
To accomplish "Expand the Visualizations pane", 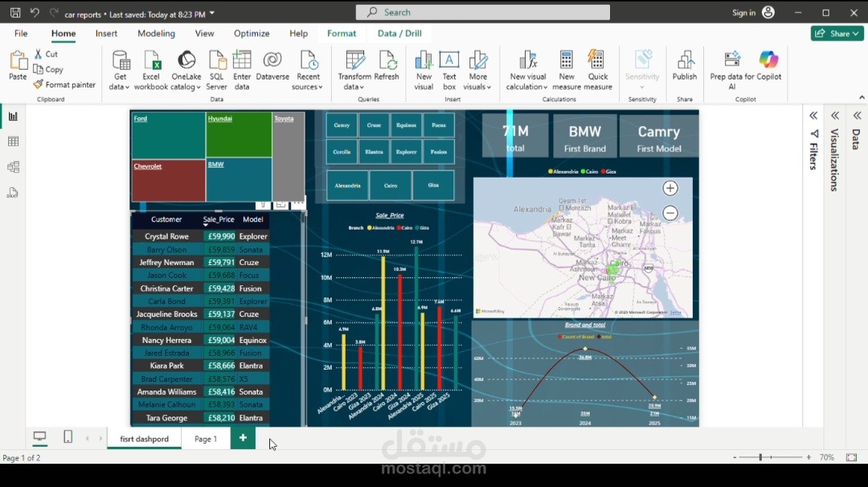I will click(x=835, y=116).
